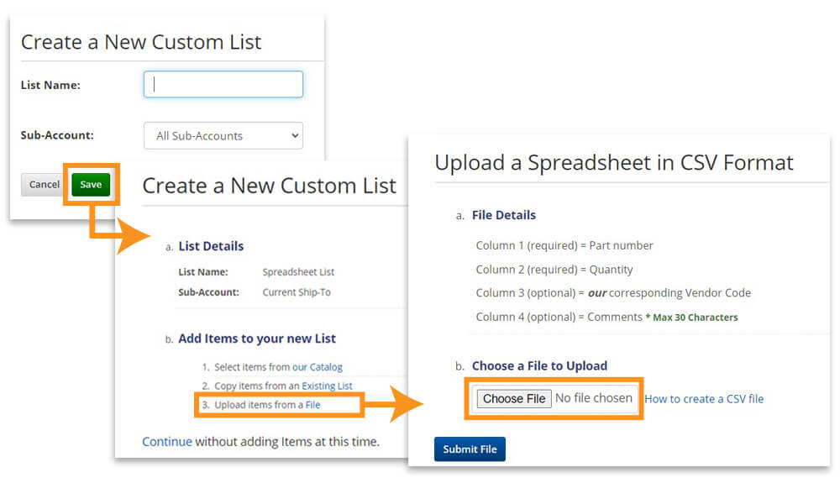Image resolution: width=840 pixels, height=504 pixels.
Task: Open the All Sub-Accounts dropdown
Action: [223, 135]
